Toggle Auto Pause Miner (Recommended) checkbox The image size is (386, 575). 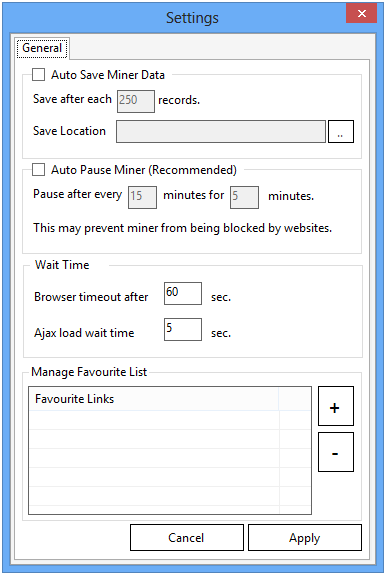38,169
